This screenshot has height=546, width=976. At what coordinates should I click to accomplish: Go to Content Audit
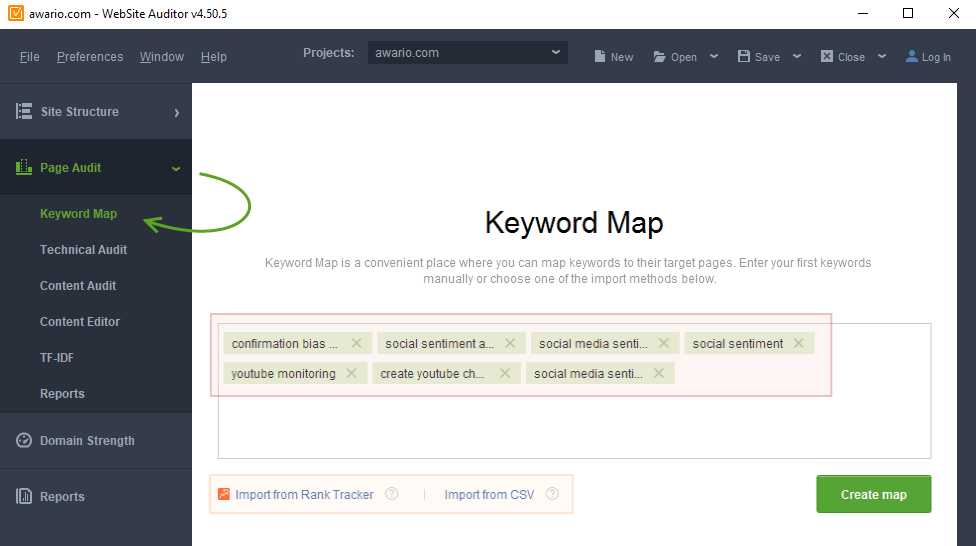(x=78, y=286)
